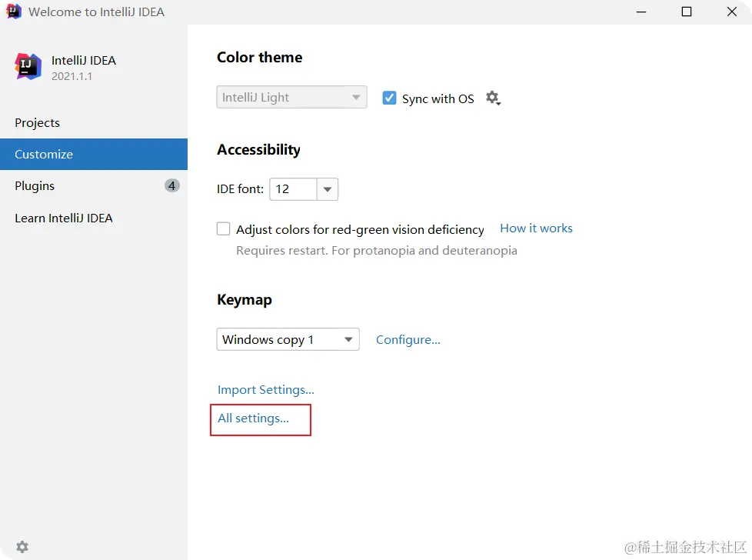This screenshot has height=560, width=752.
Task: Open the All settings... link
Action: [x=253, y=418]
